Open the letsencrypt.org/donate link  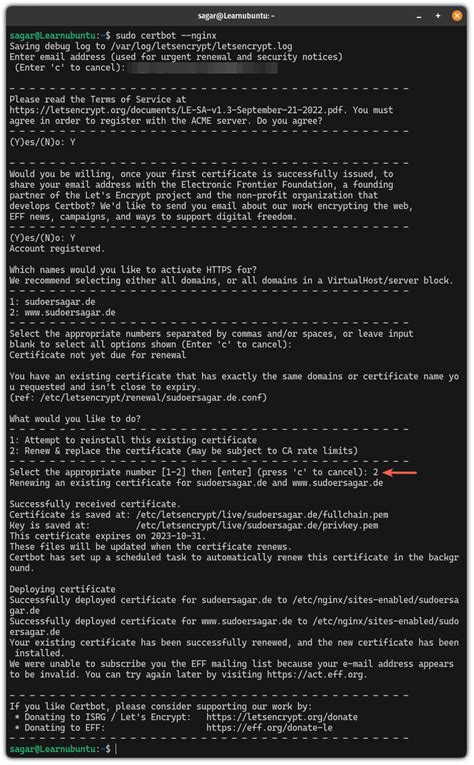(x=282, y=717)
